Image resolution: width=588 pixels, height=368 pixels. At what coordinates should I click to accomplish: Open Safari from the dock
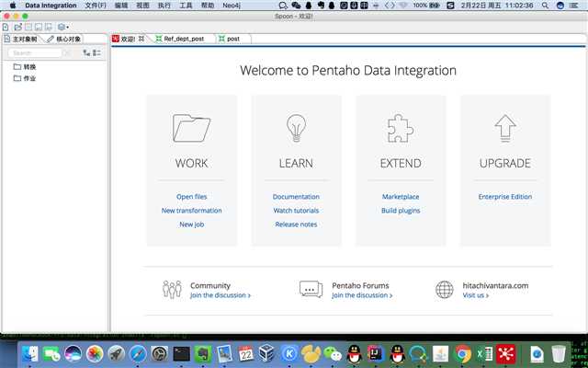pyautogui.click(x=138, y=353)
